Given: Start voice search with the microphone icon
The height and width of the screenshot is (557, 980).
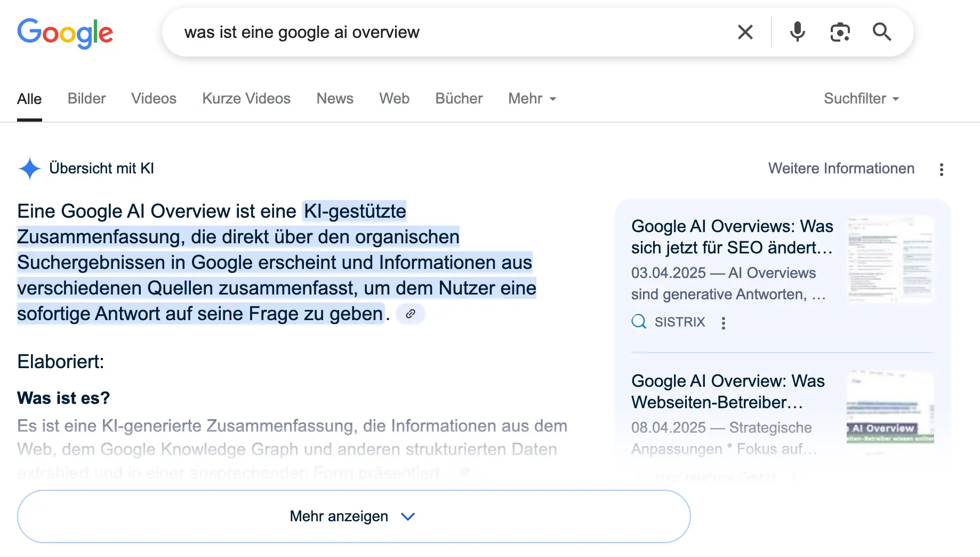Looking at the screenshot, I should pyautogui.click(x=797, y=32).
